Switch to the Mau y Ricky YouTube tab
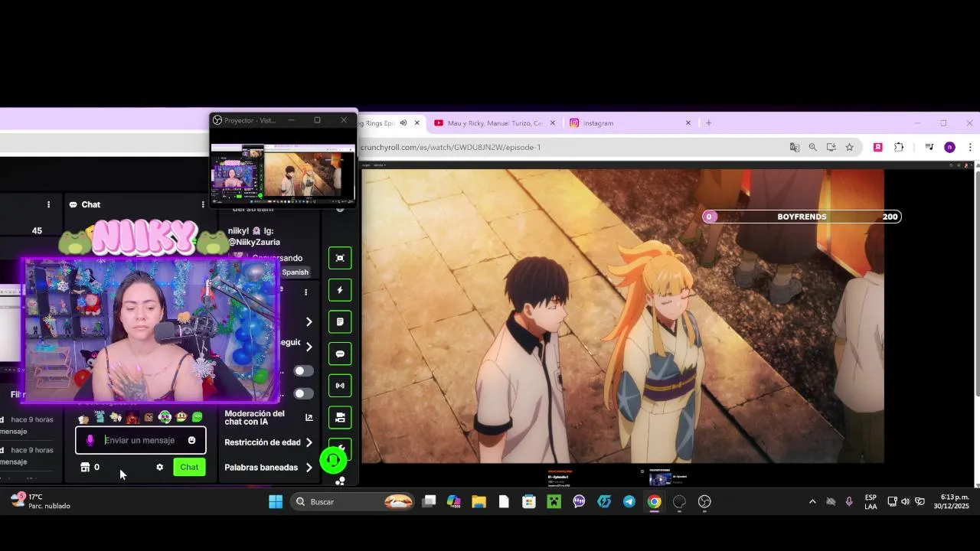The width and height of the screenshot is (980, 551). tap(495, 122)
